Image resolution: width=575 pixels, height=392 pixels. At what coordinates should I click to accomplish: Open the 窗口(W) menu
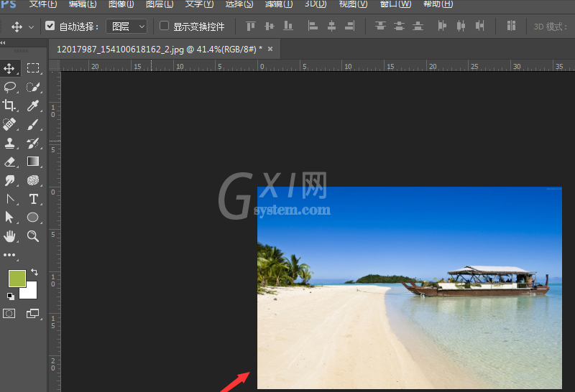[395, 4]
